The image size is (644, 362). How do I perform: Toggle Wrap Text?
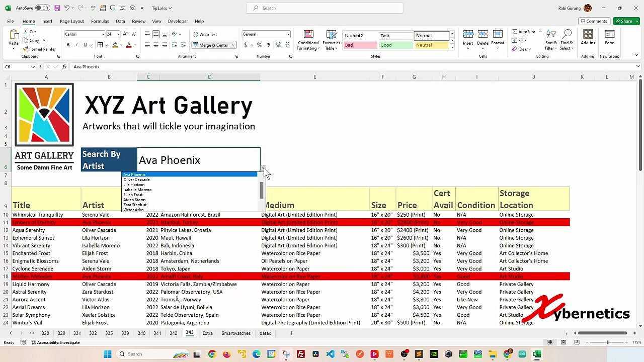tap(205, 34)
